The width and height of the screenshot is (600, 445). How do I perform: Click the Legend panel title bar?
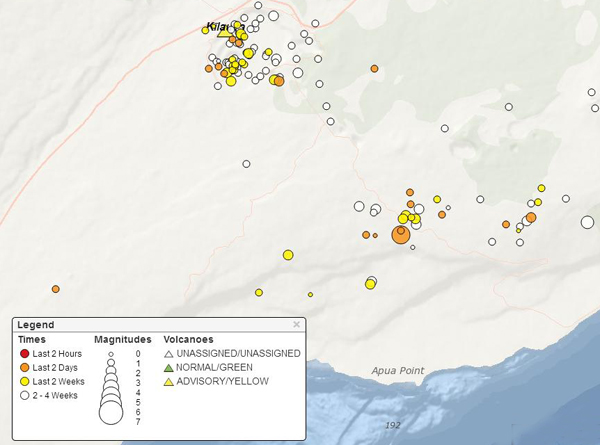coord(150,325)
